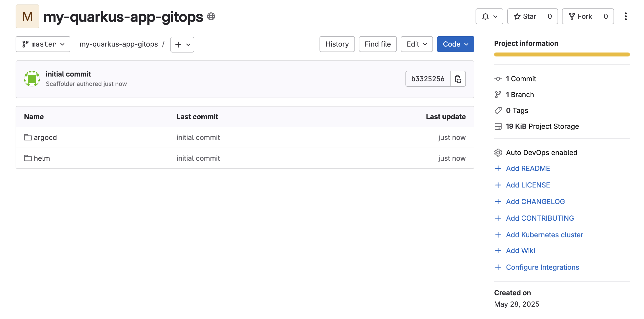Click the Last update column header
This screenshot has width=644, height=319.
tap(446, 117)
